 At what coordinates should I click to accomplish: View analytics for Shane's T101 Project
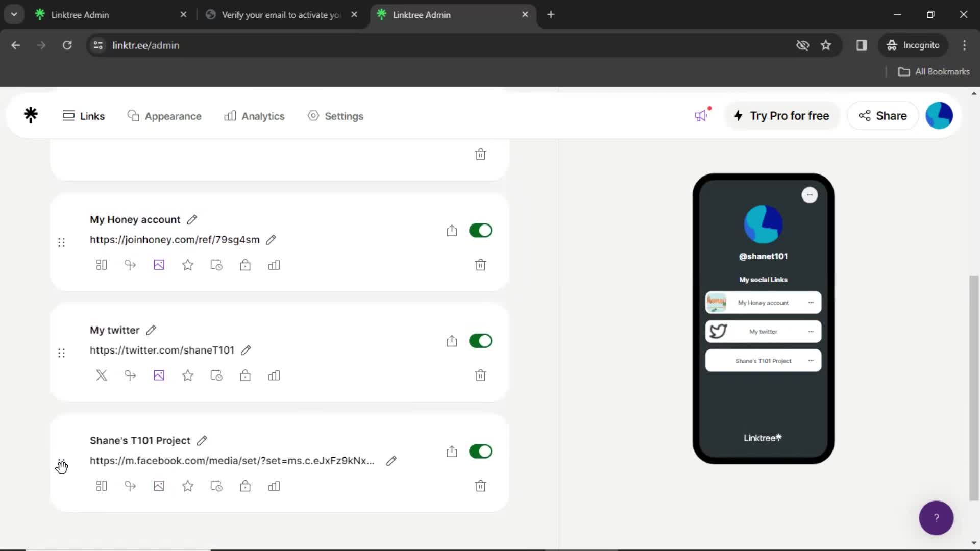click(274, 486)
